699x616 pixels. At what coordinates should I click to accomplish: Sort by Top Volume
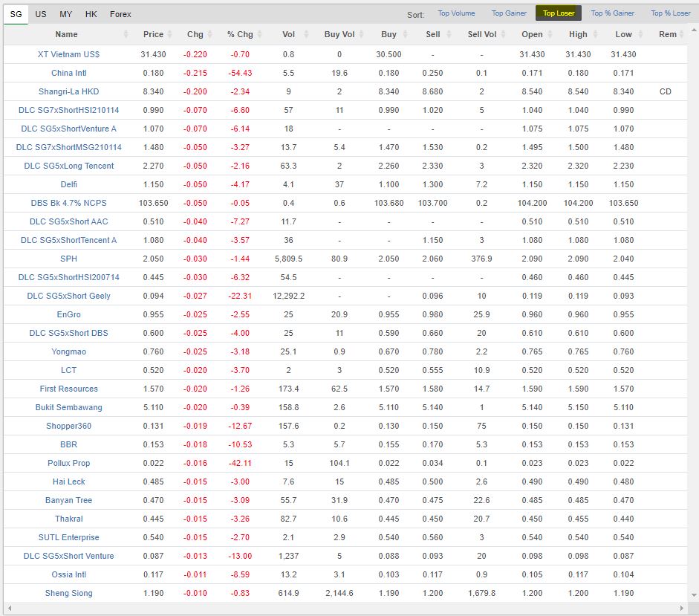point(456,13)
